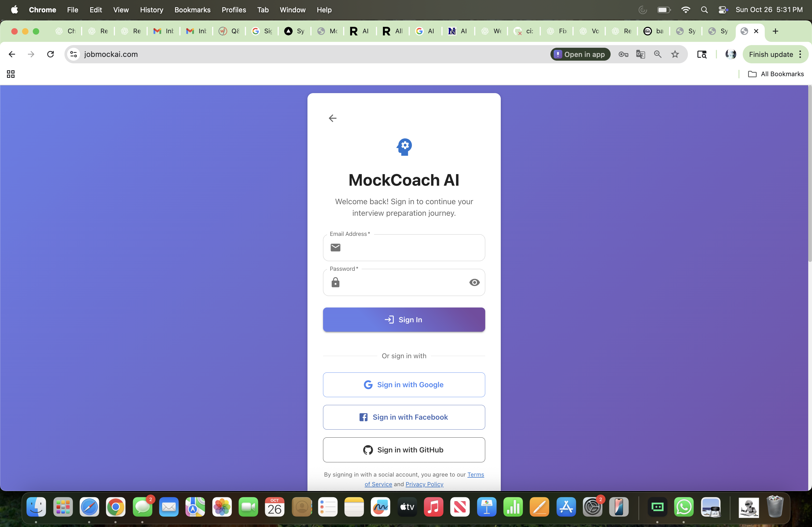Click the Translate page icon
Screen dimensions: 812x527
tap(640, 54)
